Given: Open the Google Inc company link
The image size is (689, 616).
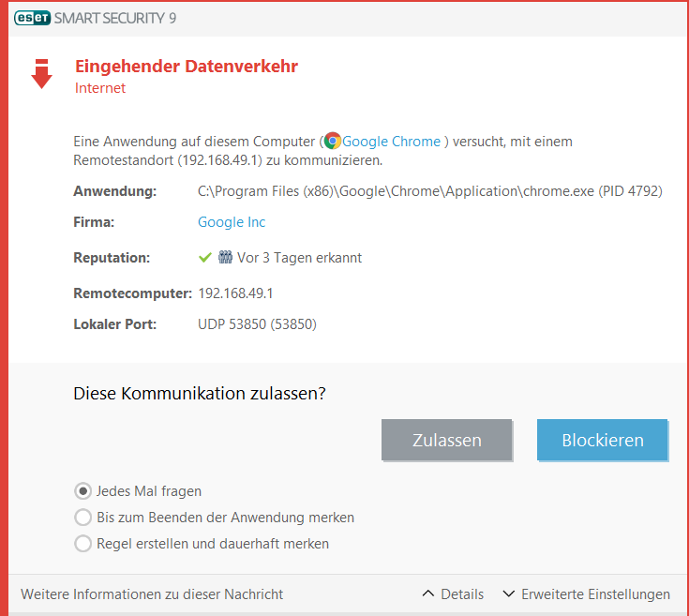Looking at the screenshot, I should 232,222.
